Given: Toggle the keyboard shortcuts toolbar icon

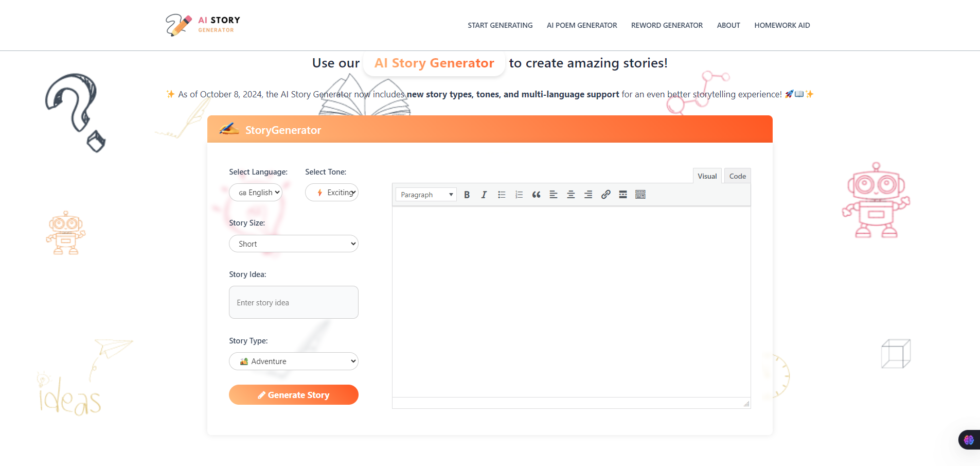Looking at the screenshot, I should click(640, 194).
